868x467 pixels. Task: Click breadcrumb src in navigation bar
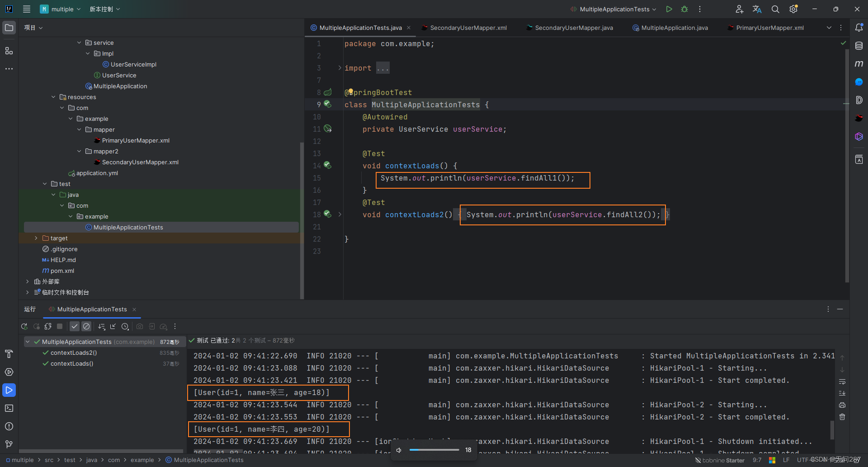(49, 460)
